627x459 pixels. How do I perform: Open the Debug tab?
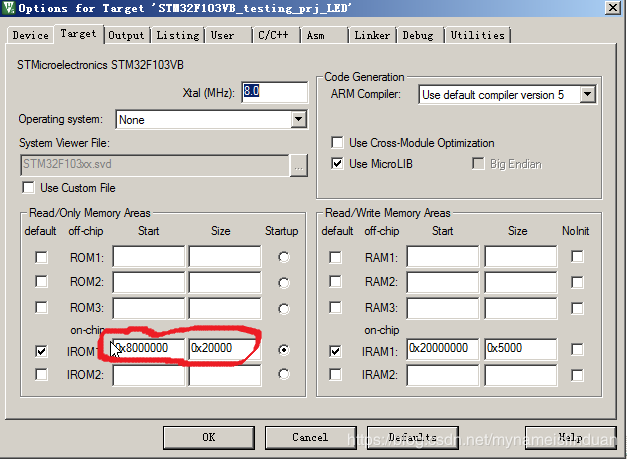(420, 35)
